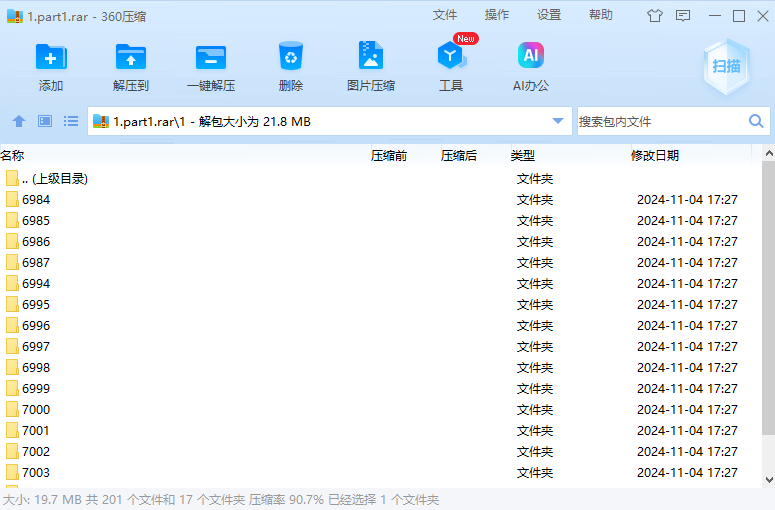Open the 文件 menu

click(444, 15)
